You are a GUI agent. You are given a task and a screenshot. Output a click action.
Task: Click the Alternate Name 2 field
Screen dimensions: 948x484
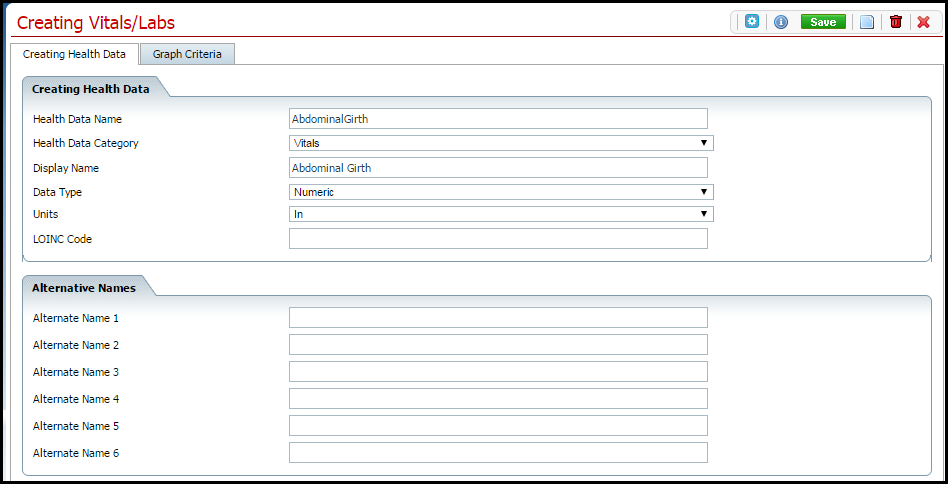point(497,345)
